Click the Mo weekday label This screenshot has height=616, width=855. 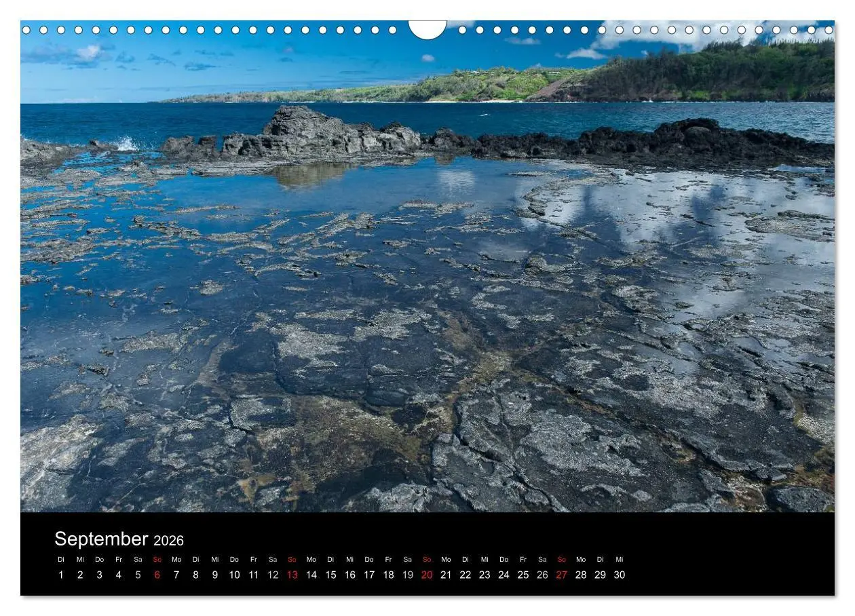click(x=175, y=560)
